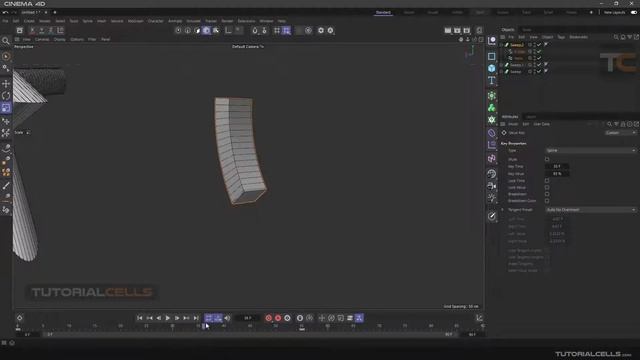Screen dimensions: 640x360
Task: Open the viewport Display menu
Action: click(60, 40)
